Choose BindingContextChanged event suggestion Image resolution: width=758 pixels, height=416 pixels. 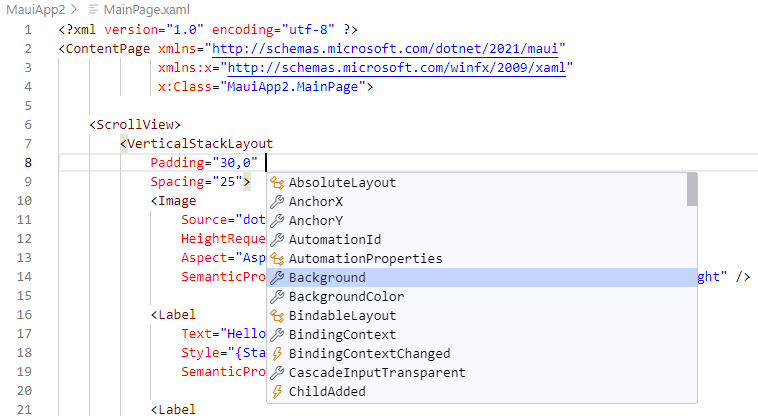tap(482, 354)
